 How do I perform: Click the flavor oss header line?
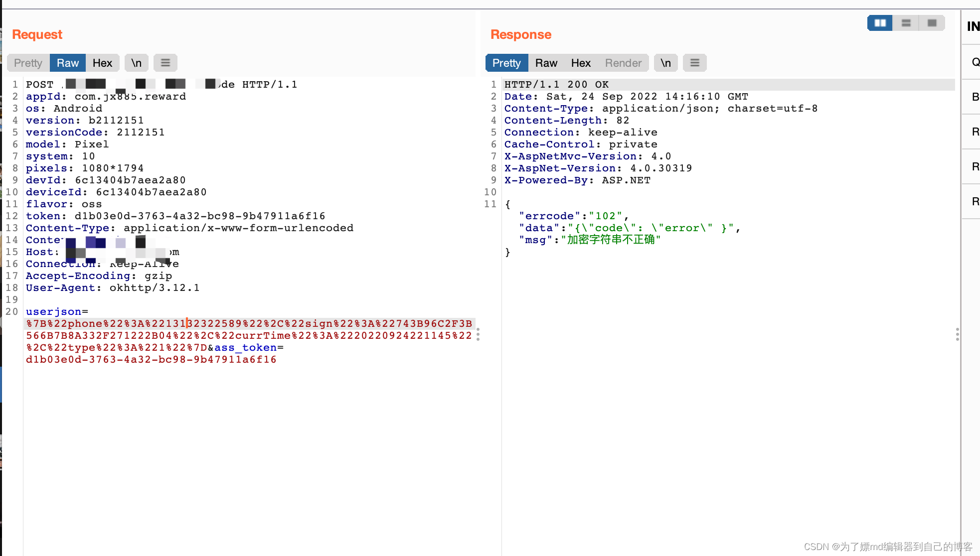click(x=64, y=204)
